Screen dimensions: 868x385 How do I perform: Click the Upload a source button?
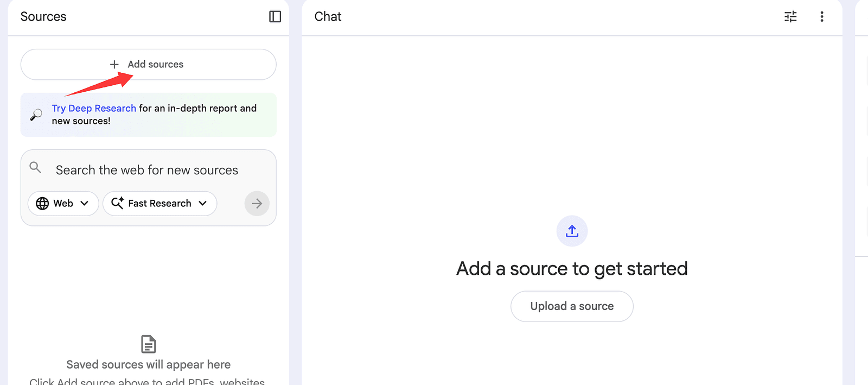coord(572,306)
